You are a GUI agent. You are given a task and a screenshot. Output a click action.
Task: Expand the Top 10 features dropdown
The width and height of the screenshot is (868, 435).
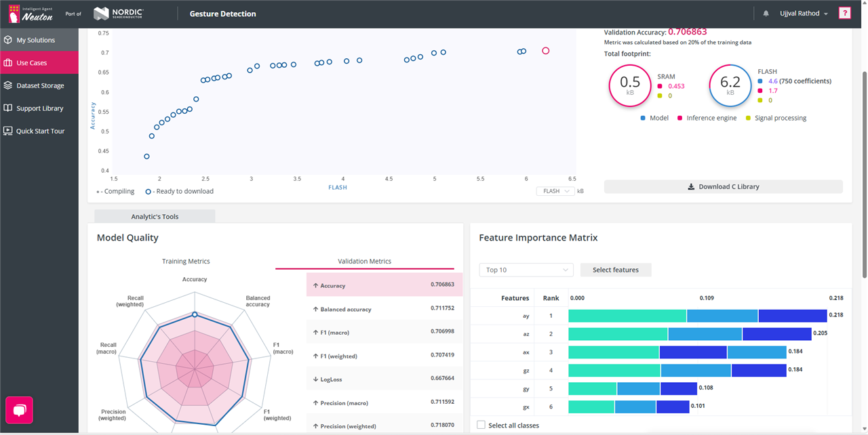pyautogui.click(x=526, y=270)
